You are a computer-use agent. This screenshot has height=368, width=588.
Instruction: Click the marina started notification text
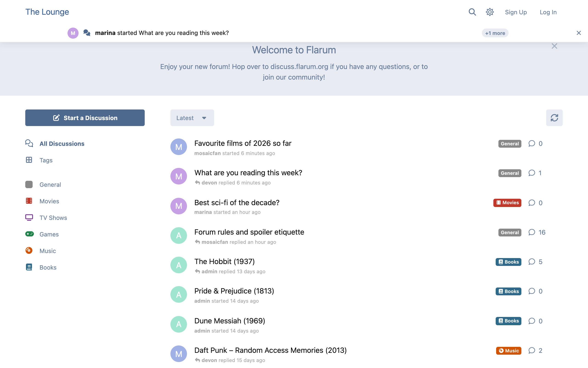coord(162,33)
